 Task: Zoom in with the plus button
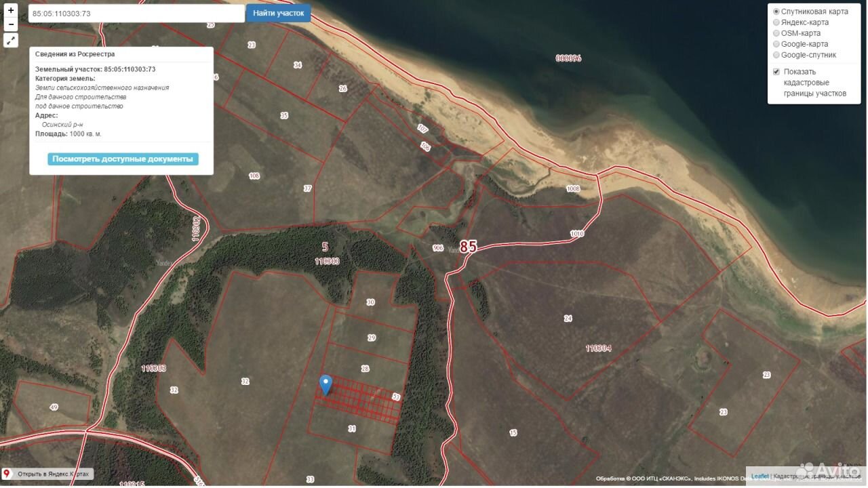11,11
